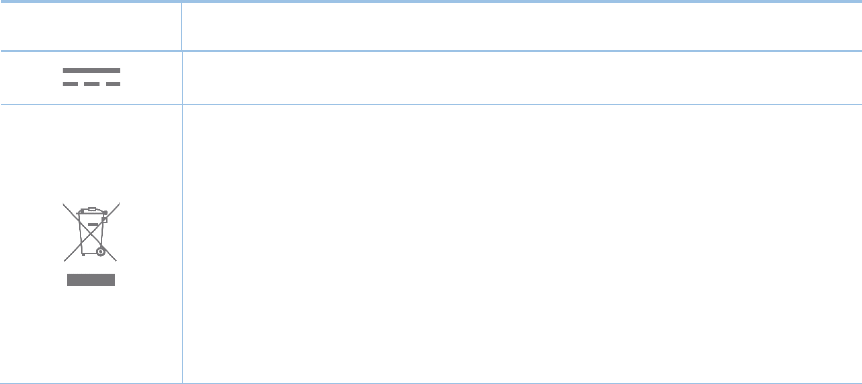
Task: Click the wheel of the crossed-out bin
Action: [x=101, y=252]
